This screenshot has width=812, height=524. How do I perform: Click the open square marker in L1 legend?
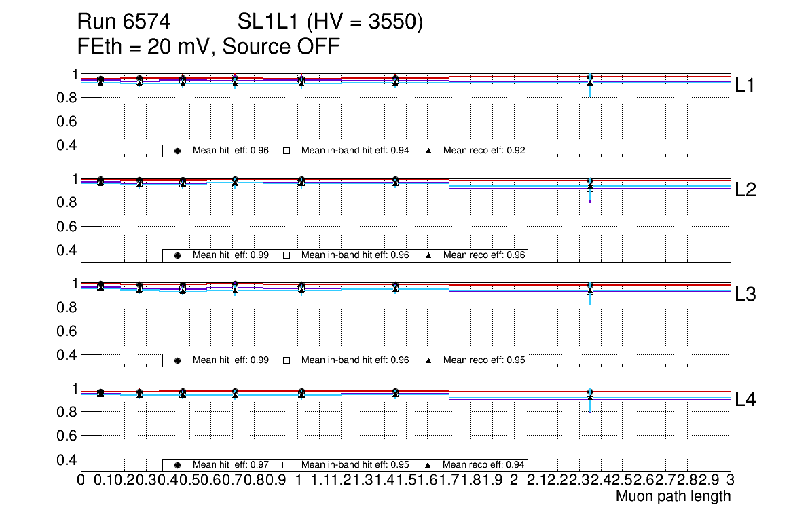[287, 151]
